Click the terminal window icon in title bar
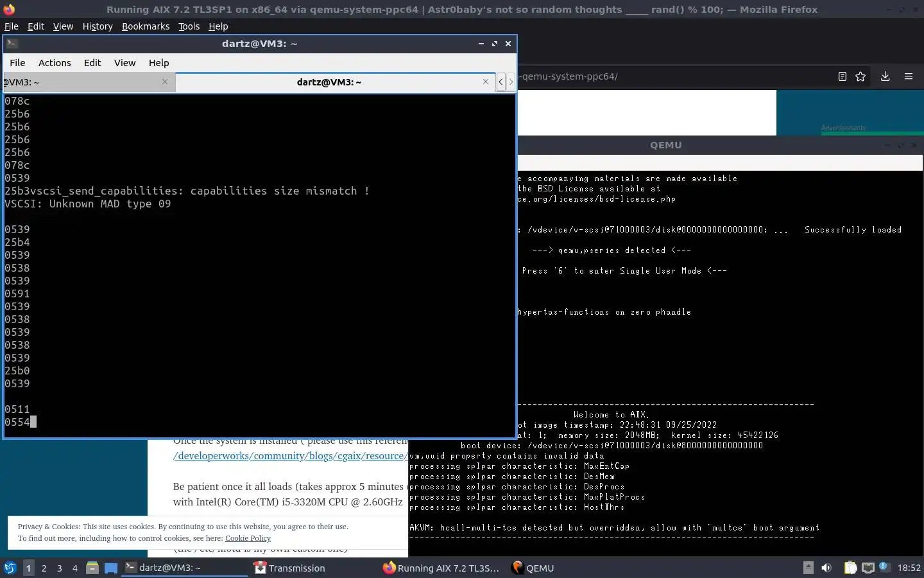Screen dimensions: 924x578 [x=12, y=44]
